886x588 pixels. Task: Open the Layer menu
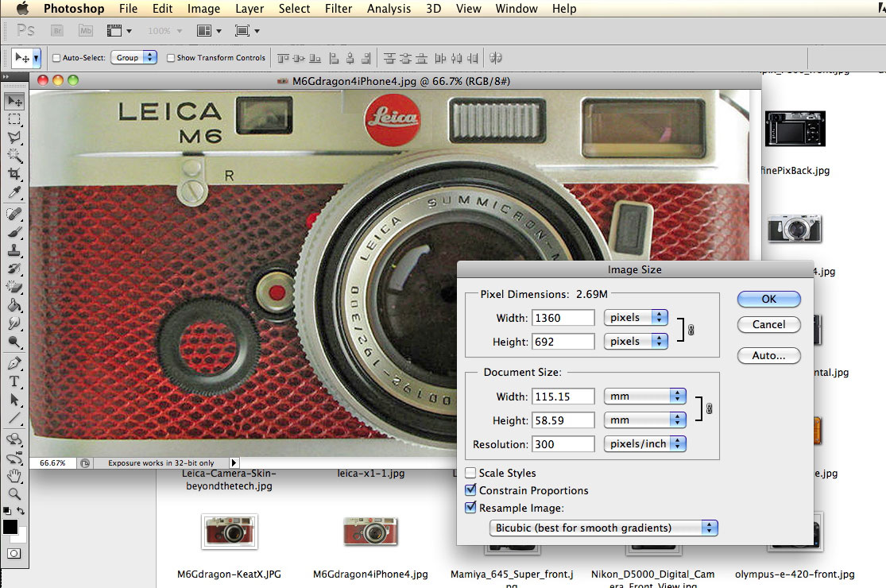point(250,9)
